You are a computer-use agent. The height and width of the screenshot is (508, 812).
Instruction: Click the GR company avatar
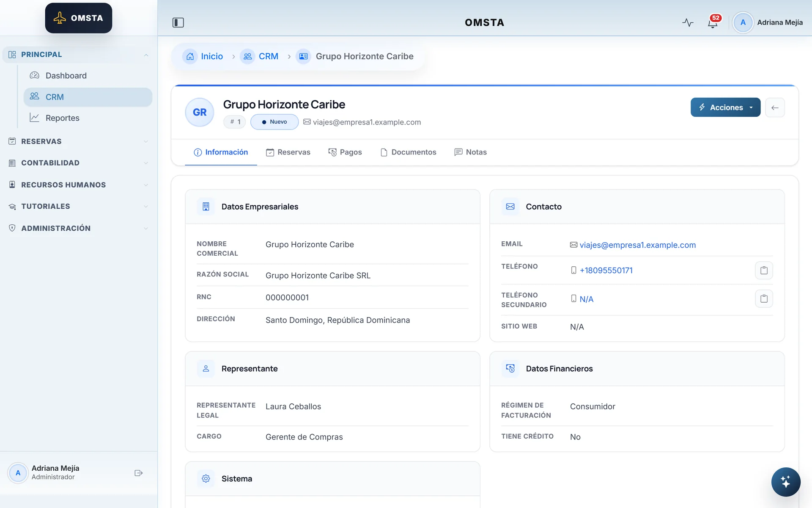tap(200, 112)
